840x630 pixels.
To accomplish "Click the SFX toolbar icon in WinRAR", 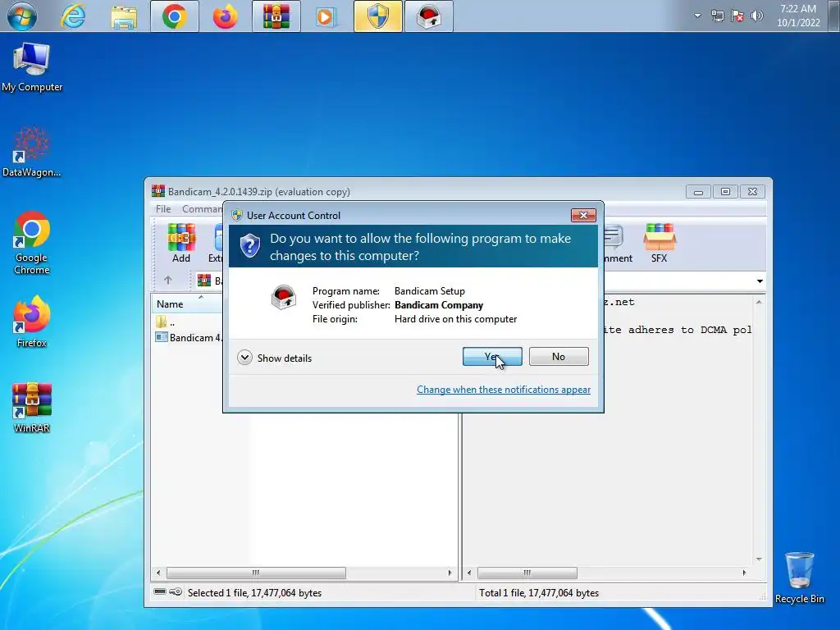I will click(x=659, y=243).
